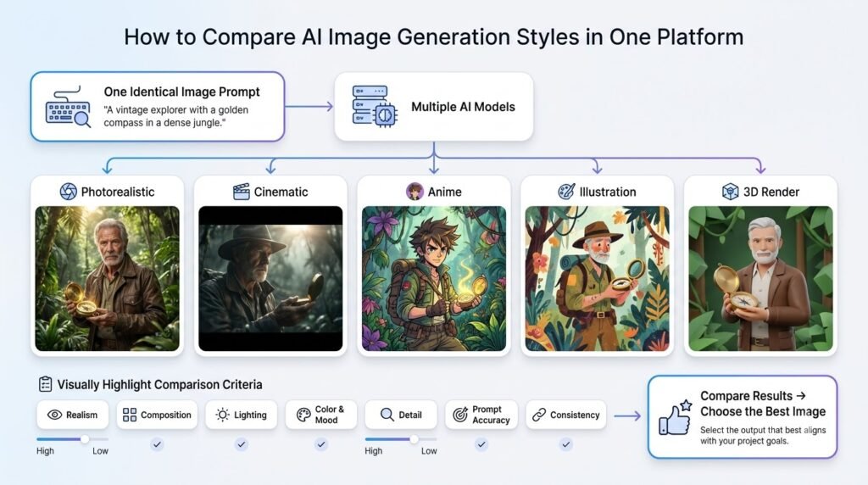868x485 pixels.
Task: Select the Prompt Accuracy criterion chip
Action: pos(481,415)
